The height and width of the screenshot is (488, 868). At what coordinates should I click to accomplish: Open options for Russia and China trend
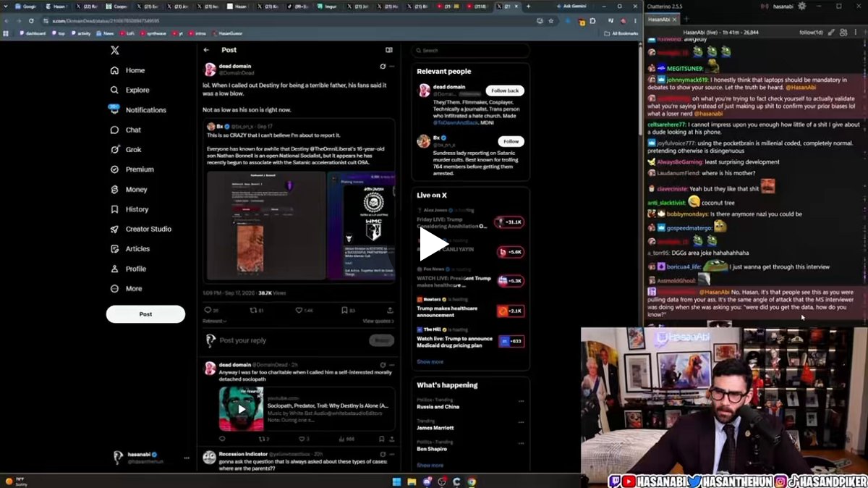click(x=521, y=402)
